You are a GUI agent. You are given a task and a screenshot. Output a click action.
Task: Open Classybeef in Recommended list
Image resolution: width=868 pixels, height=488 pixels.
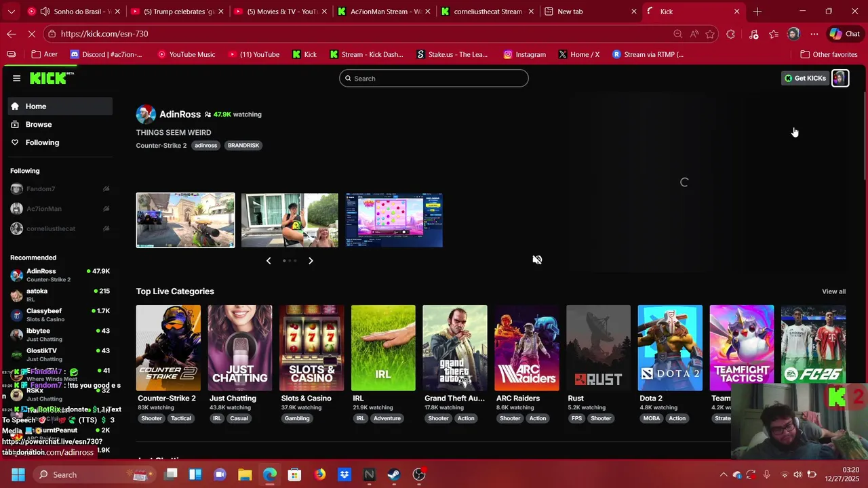tap(60, 314)
